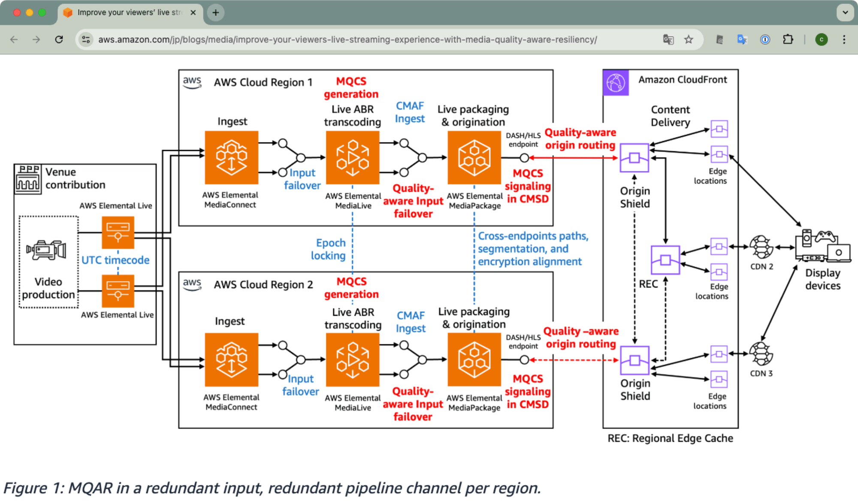Open the Extensions puzzle menu
The image size is (858, 504).
(788, 39)
